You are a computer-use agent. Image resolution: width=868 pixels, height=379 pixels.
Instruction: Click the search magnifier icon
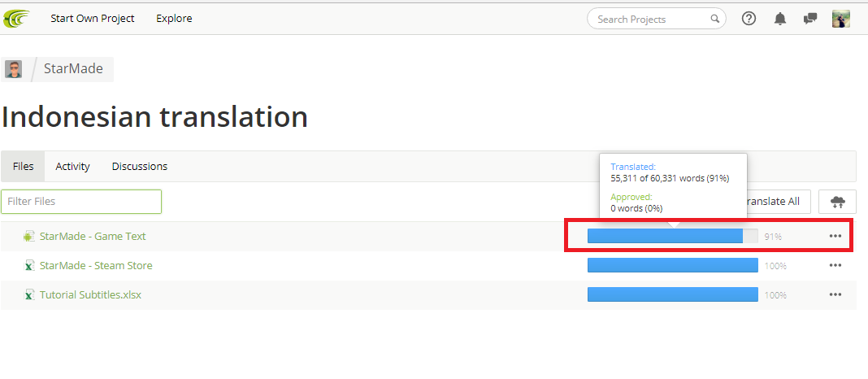pyautogui.click(x=715, y=19)
